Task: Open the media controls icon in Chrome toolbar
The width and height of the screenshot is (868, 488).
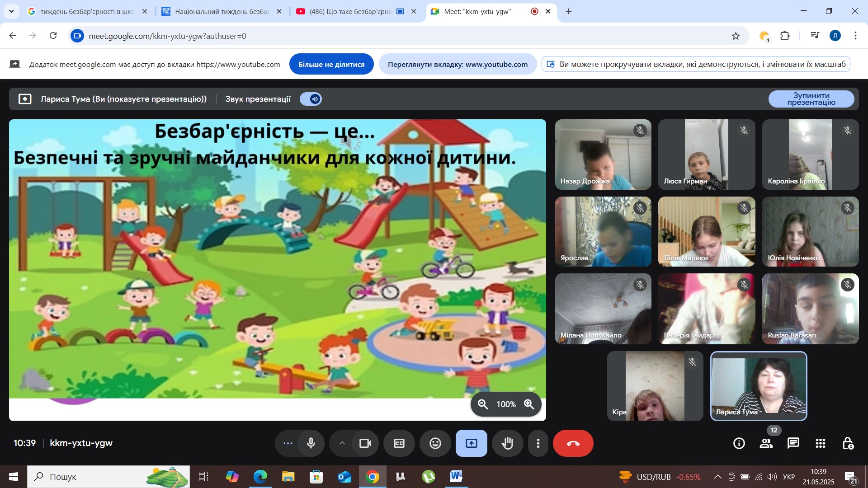Action: click(815, 36)
